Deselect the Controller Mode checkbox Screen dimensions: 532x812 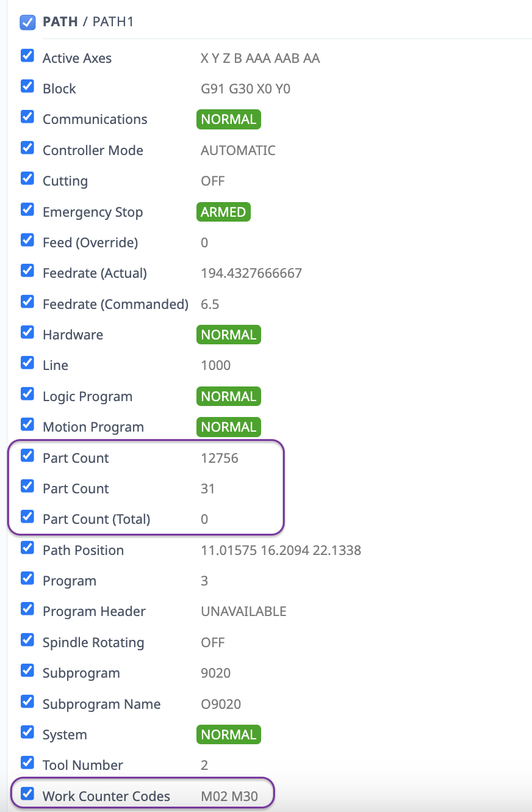click(27, 148)
